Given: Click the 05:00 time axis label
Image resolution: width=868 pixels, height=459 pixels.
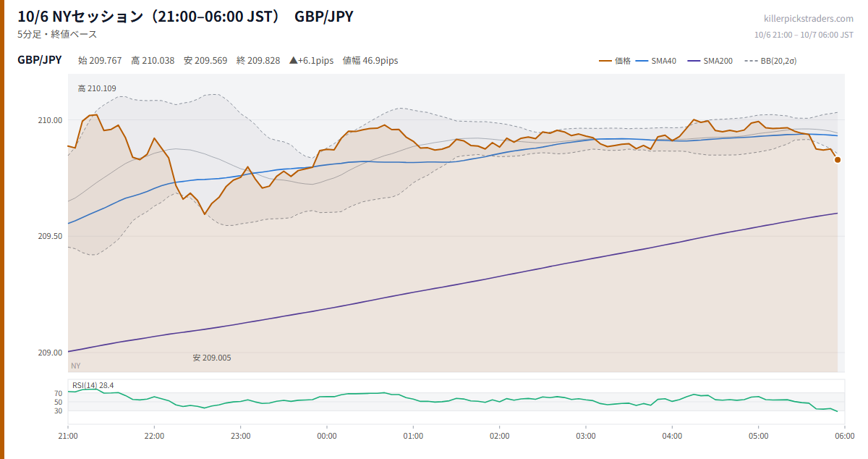Looking at the screenshot, I should (758, 436).
